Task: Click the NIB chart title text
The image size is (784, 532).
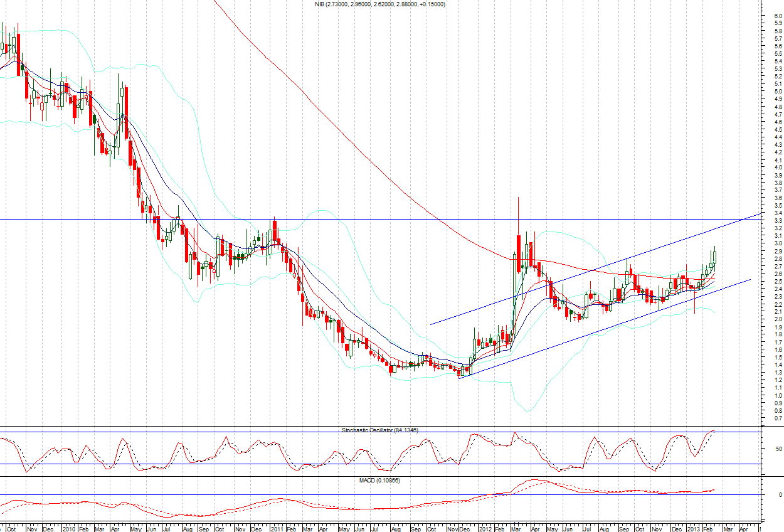Action: click(x=380, y=4)
